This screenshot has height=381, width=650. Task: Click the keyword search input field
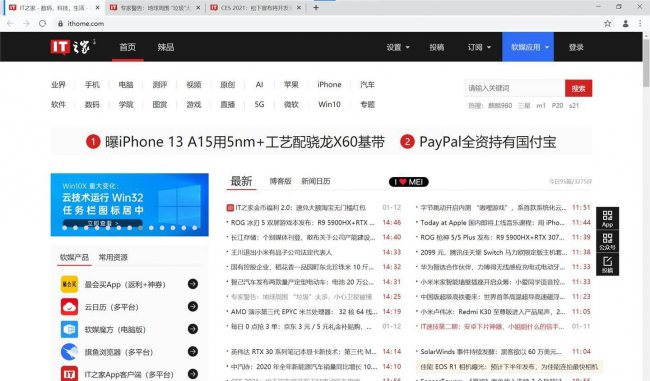click(x=515, y=88)
